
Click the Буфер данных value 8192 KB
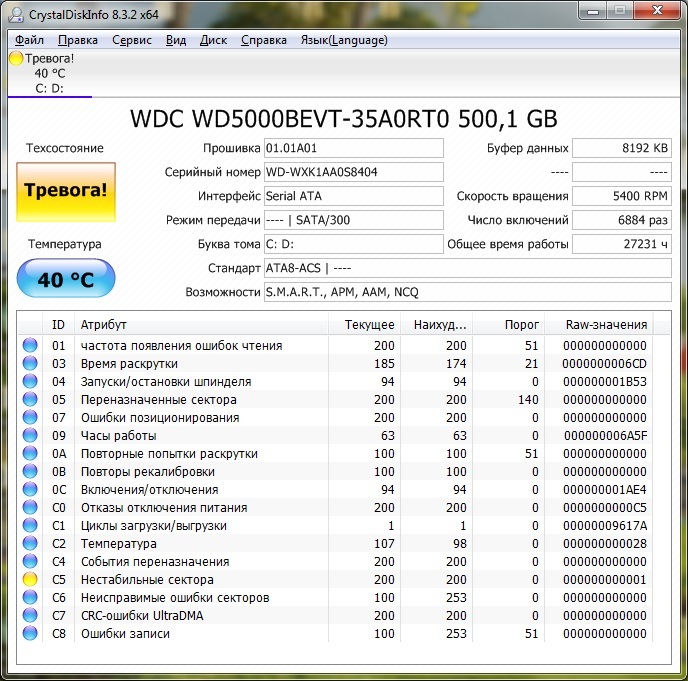[x=622, y=148]
